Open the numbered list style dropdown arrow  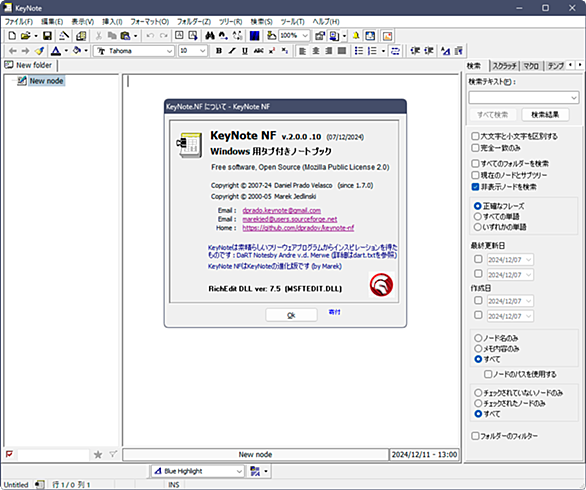tap(383, 51)
